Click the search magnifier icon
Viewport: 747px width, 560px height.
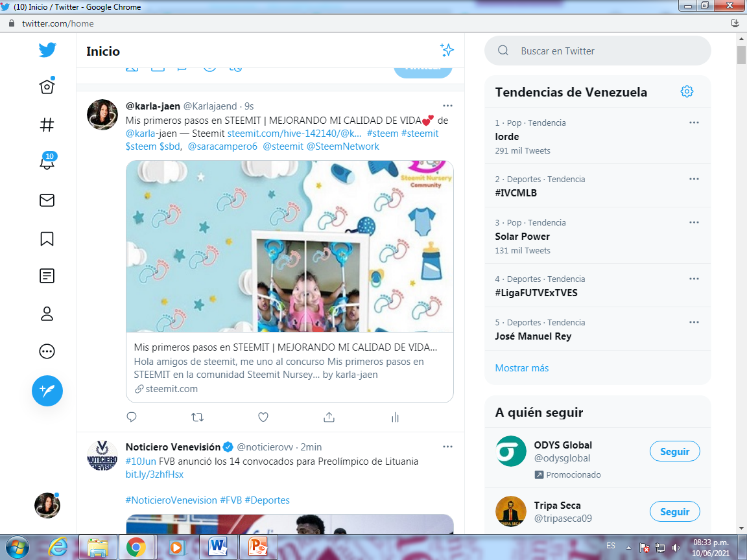pos(503,51)
